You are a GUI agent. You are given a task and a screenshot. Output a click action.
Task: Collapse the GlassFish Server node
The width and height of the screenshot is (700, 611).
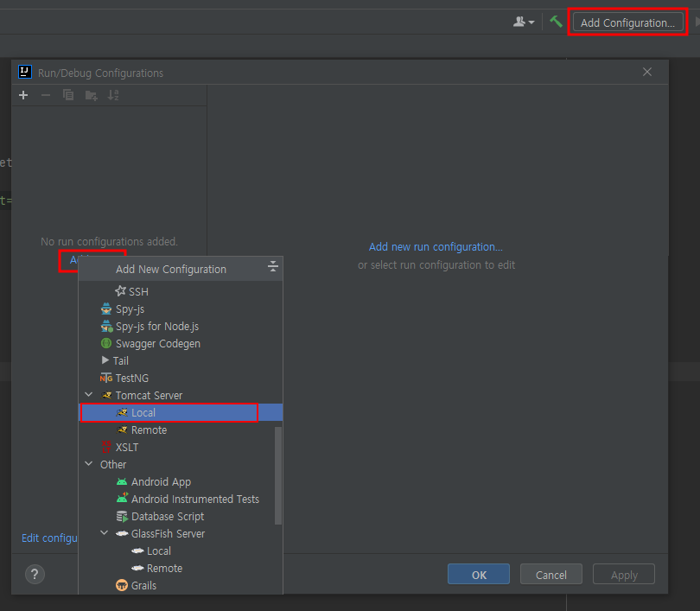pyautogui.click(x=105, y=533)
